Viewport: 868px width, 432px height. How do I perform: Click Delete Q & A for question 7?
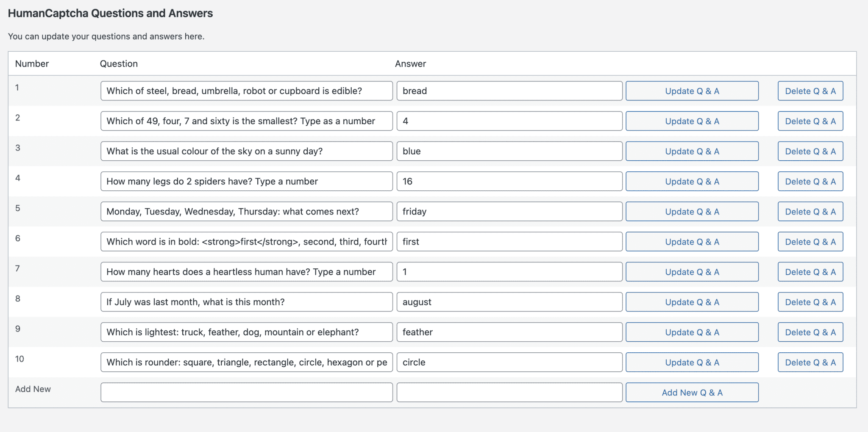pyautogui.click(x=810, y=272)
